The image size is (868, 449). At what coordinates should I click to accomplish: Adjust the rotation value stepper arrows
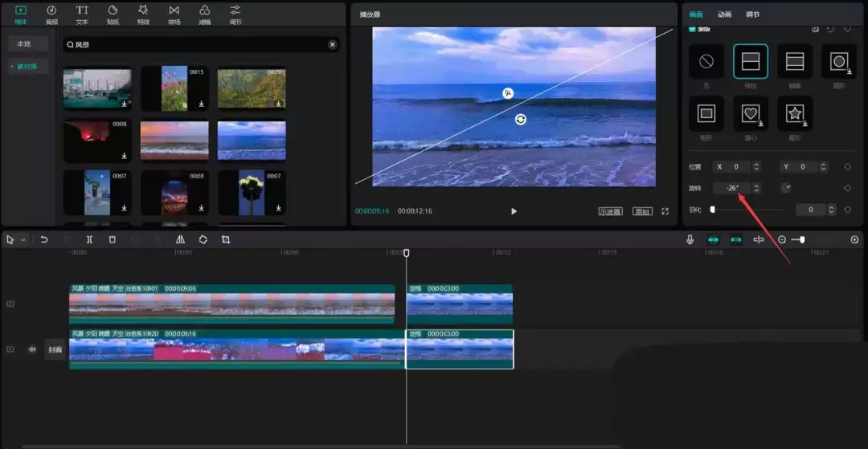[x=756, y=188]
